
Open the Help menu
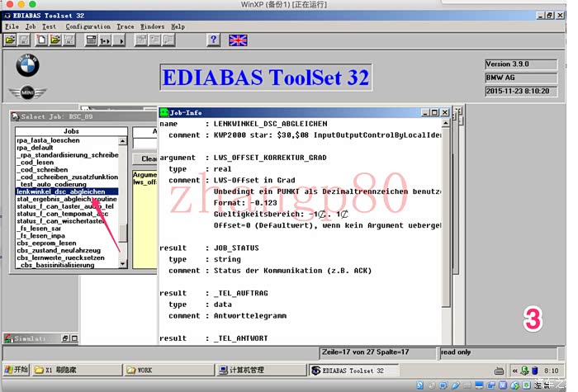click(x=178, y=26)
